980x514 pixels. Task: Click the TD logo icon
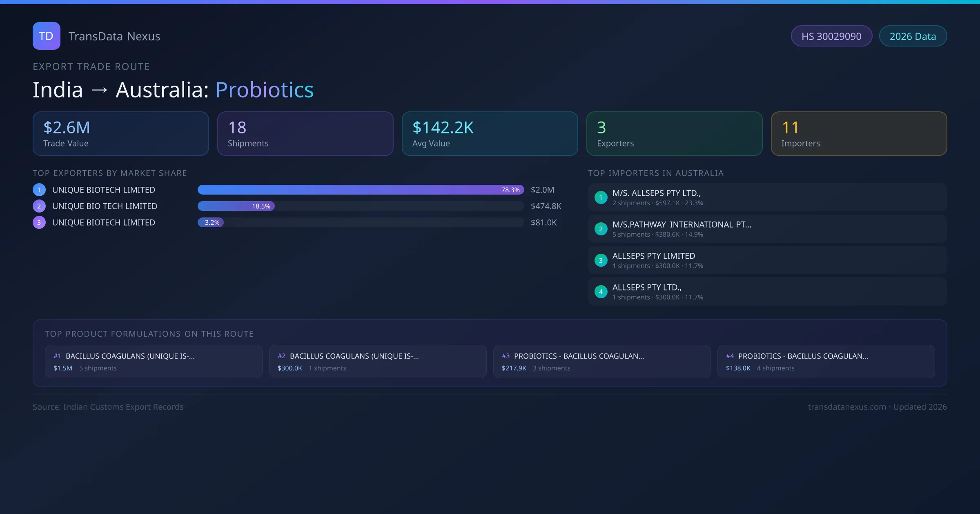[46, 36]
